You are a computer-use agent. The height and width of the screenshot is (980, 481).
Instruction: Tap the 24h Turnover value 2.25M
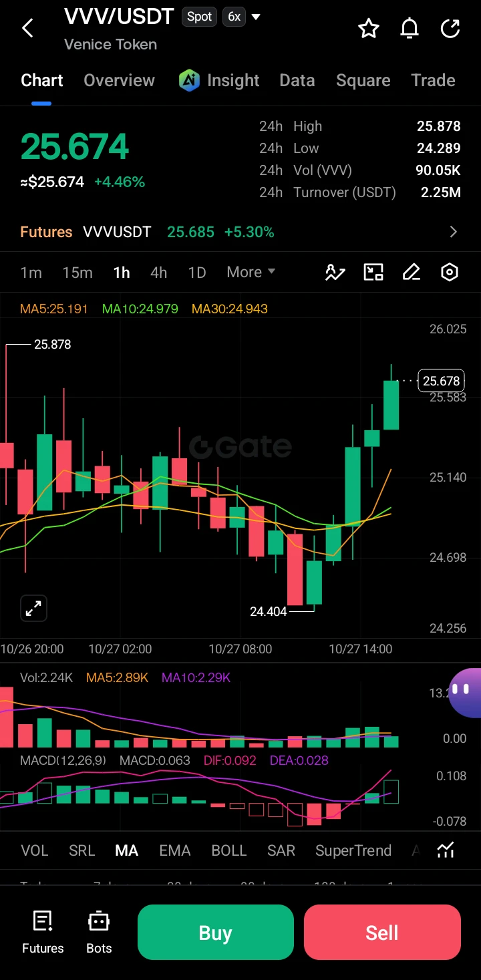(x=441, y=192)
